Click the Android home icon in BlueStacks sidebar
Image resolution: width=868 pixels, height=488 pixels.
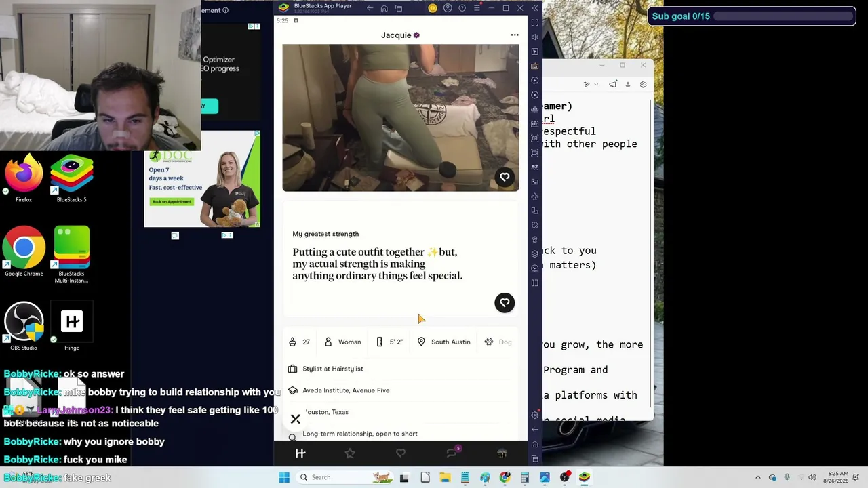[x=535, y=444]
